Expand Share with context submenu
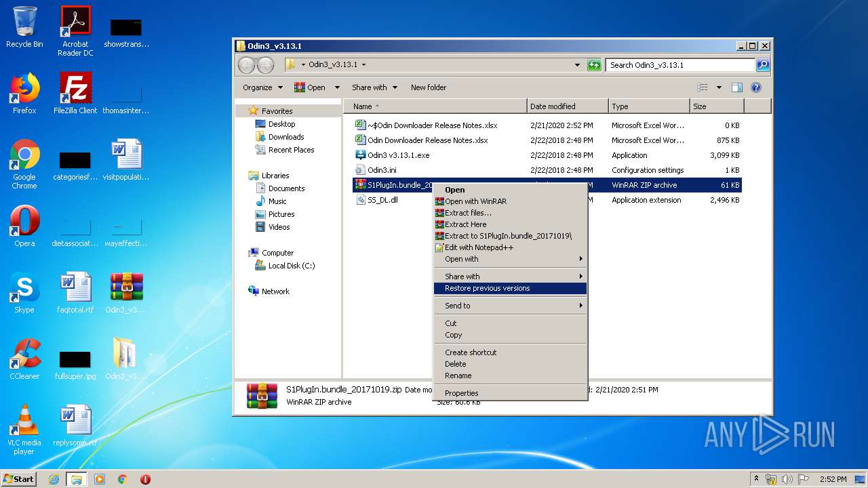868x488 pixels. coord(510,277)
